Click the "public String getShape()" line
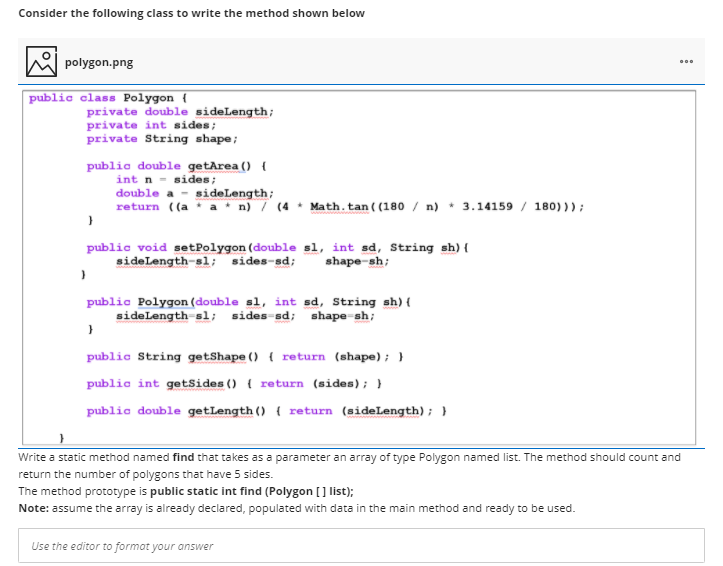The height and width of the screenshot is (566, 723). [245, 357]
